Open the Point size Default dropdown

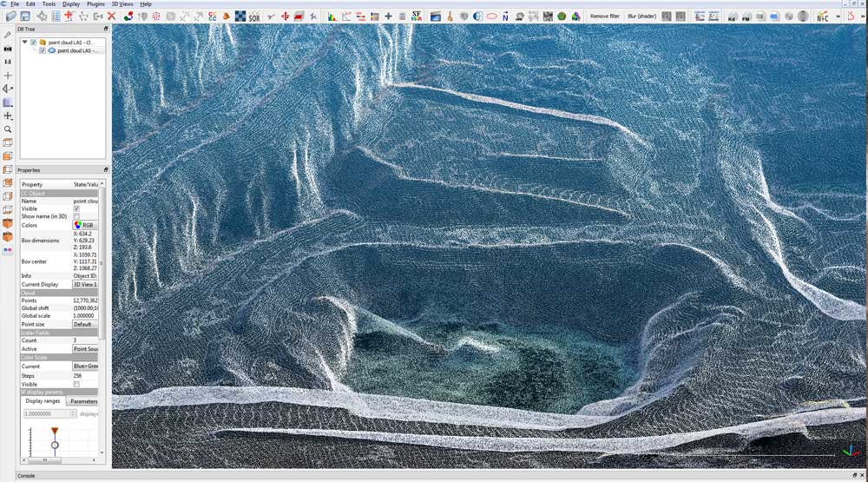(85, 325)
